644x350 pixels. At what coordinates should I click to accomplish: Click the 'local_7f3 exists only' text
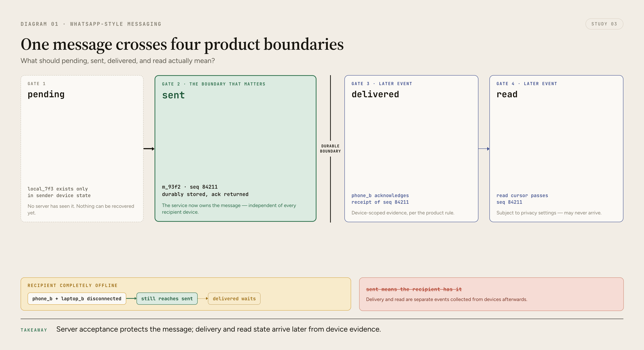click(58, 189)
